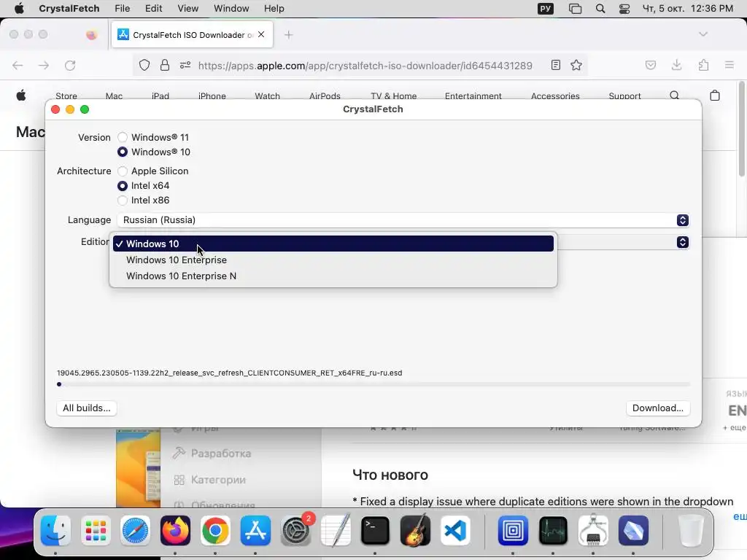Open the Apple menu

[19, 9]
